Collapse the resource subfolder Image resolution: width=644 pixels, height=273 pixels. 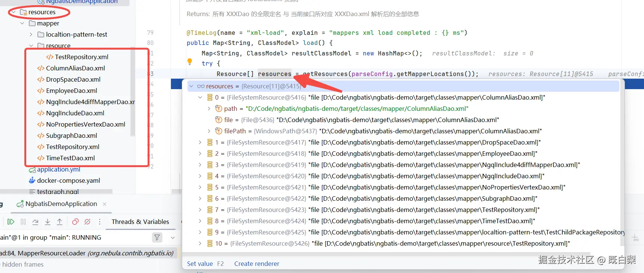[31, 46]
